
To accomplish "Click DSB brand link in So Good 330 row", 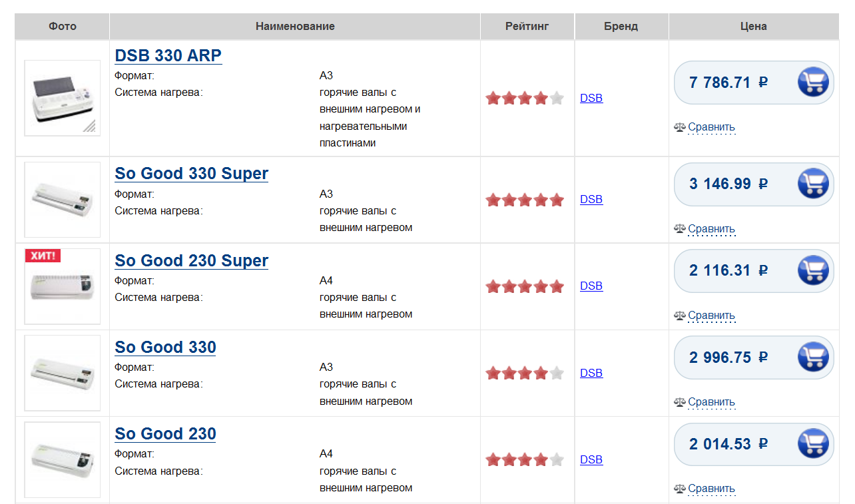I will 591,373.
